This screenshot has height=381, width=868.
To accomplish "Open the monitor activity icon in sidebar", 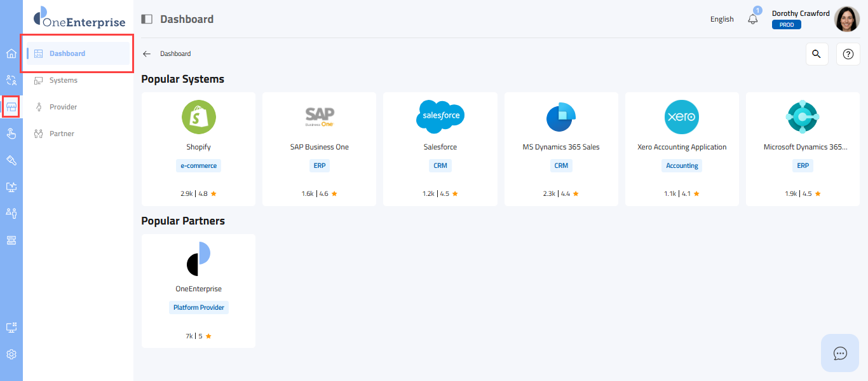I will pos(11,187).
